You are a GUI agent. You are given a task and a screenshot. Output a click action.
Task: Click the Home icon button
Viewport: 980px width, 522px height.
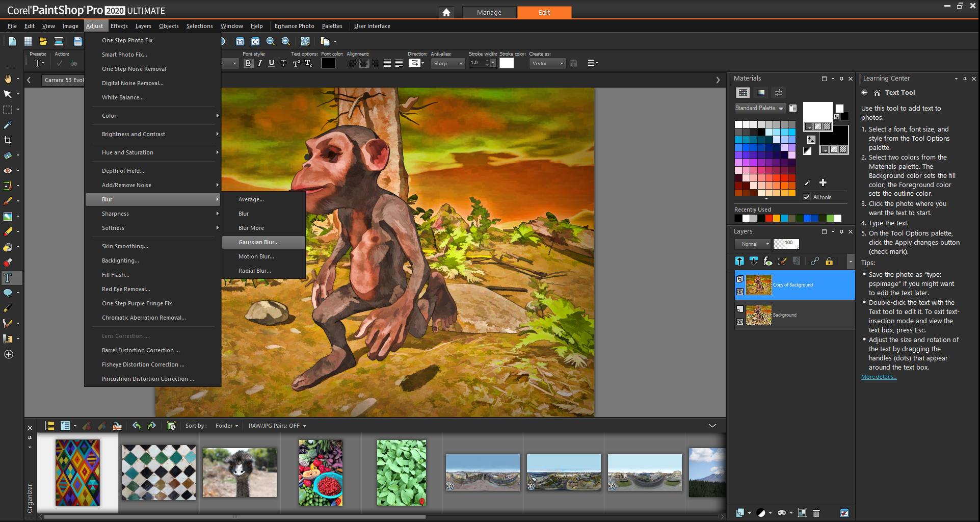(x=446, y=12)
